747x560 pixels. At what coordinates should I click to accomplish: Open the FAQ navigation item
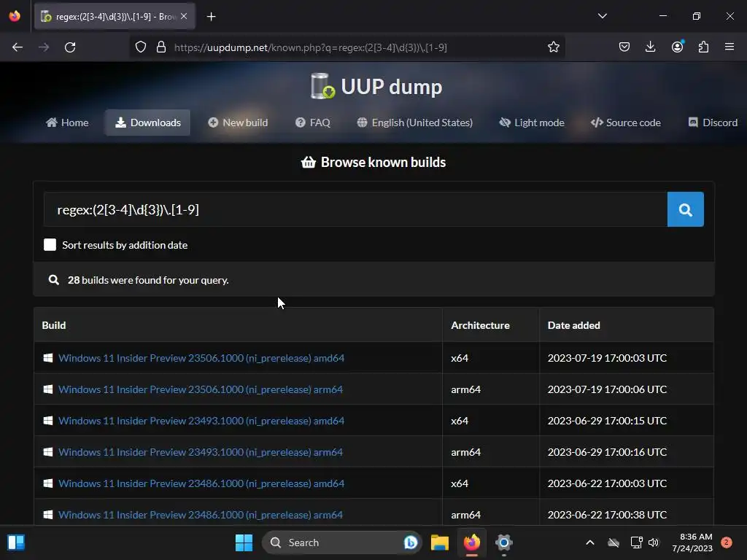click(312, 122)
